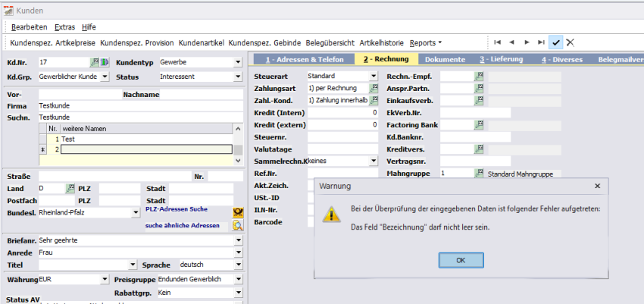Open the Extras menu
The image size is (644, 304).
click(64, 27)
